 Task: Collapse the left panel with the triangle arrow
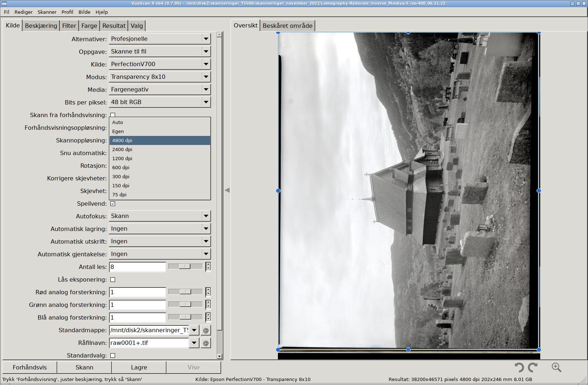coord(227,190)
